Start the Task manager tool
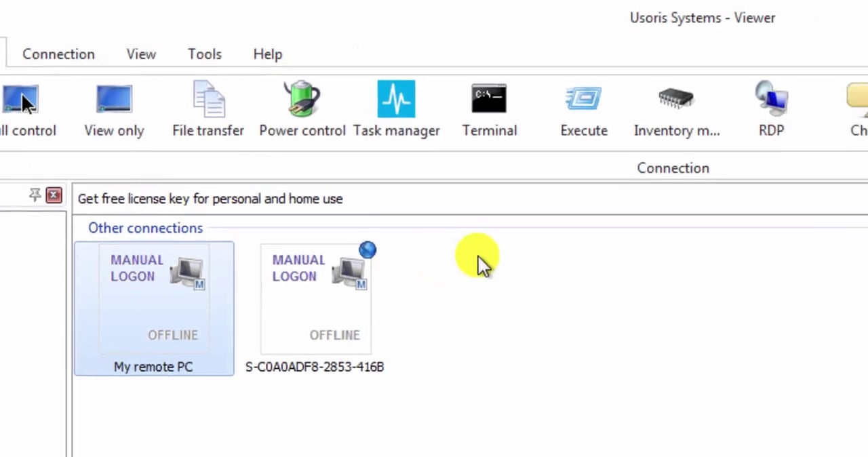The image size is (868, 457). click(396, 111)
